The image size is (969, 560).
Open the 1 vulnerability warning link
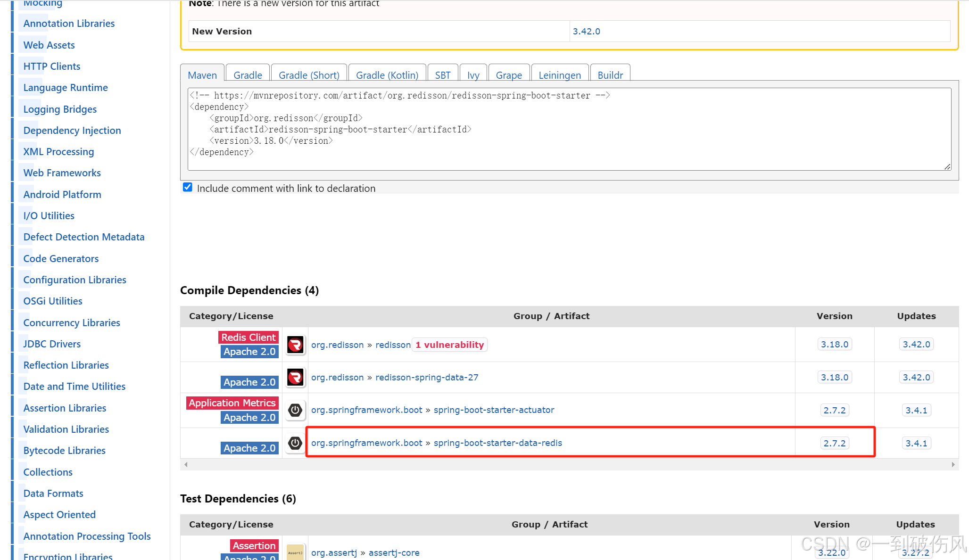449,345
